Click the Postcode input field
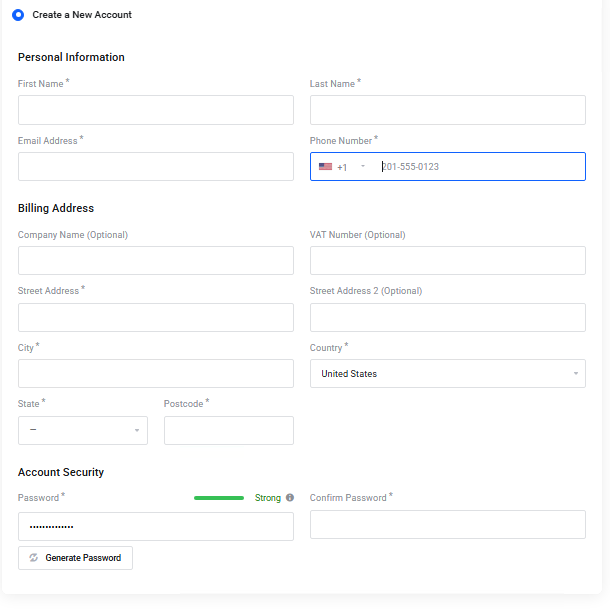610x609 pixels. 229,430
